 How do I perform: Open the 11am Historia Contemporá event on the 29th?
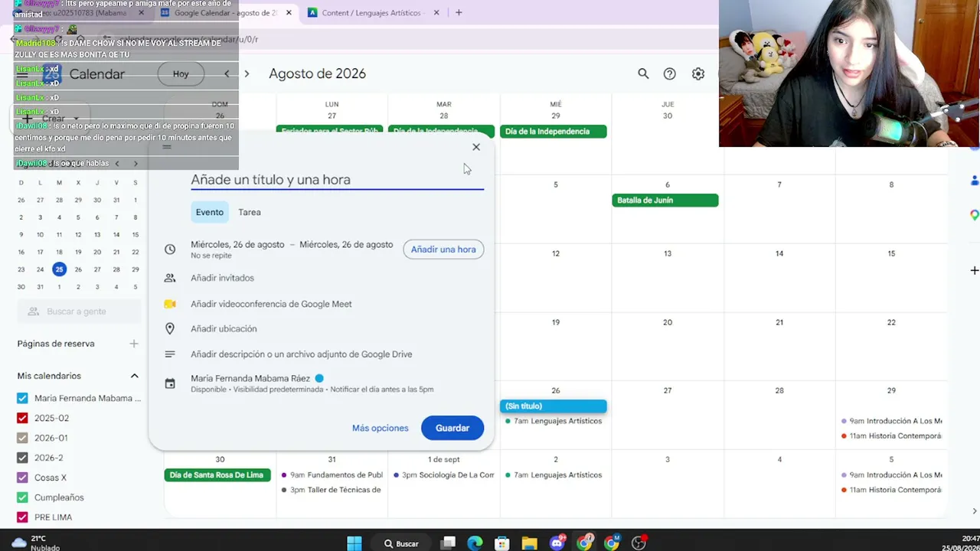891,436
